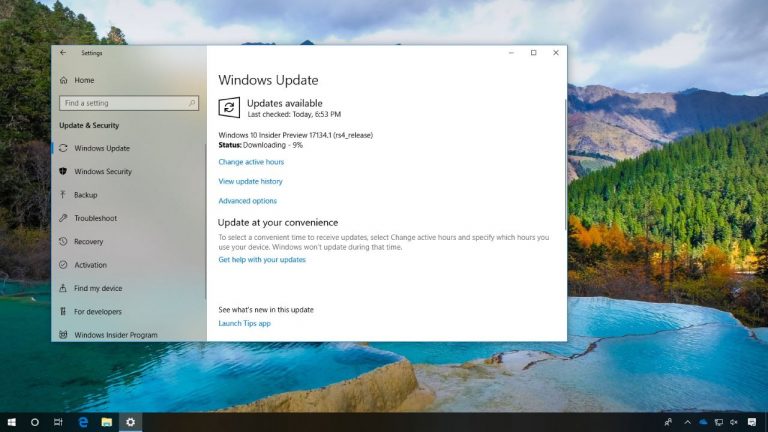The height and width of the screenshot is (432, 768).
Task: Open View update history link
Action: point(250,181)
